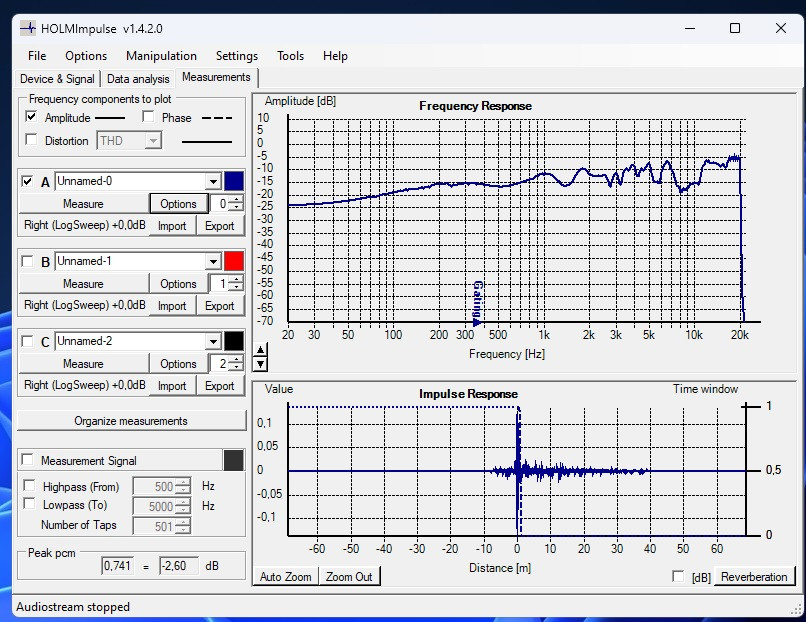Enable the Highpass (From) checkbox

pos(29,485)
